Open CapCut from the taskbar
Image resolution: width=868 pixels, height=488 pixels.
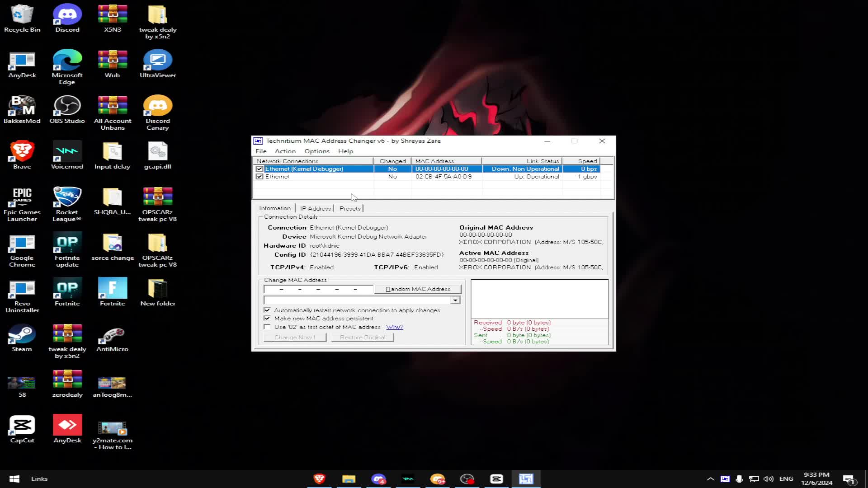(x=496, y=479)
